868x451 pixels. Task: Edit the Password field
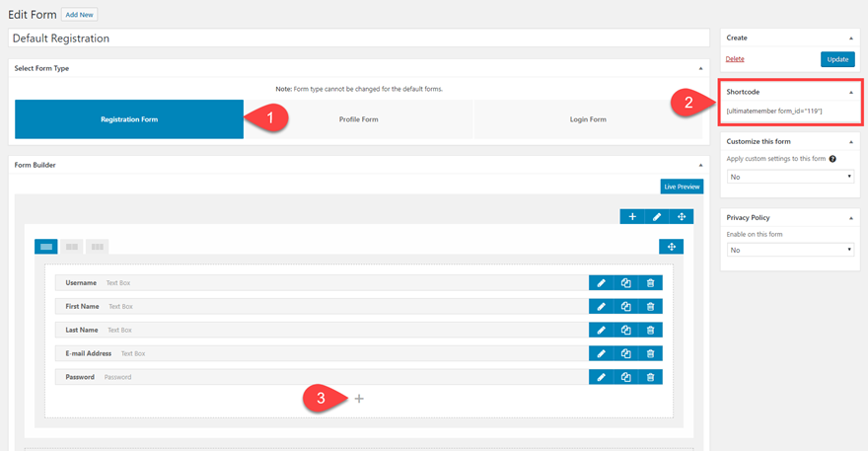pyautogui.click(x=601, y=377)
